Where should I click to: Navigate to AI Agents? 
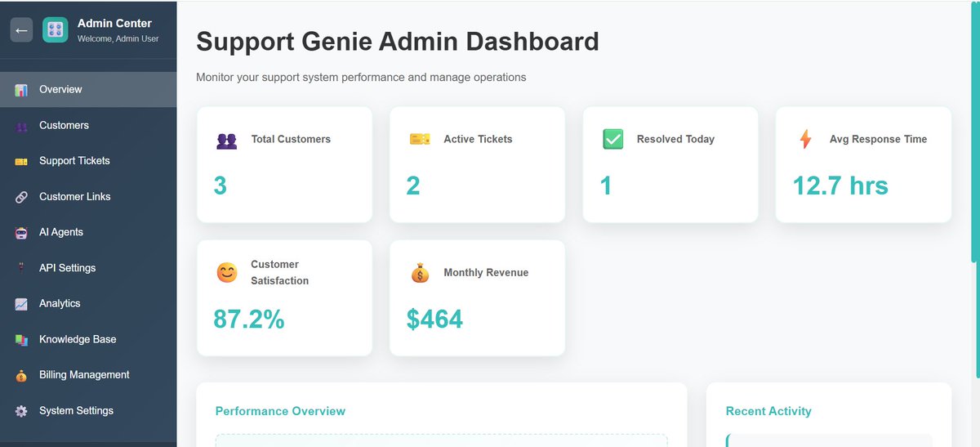click(88, 232)
